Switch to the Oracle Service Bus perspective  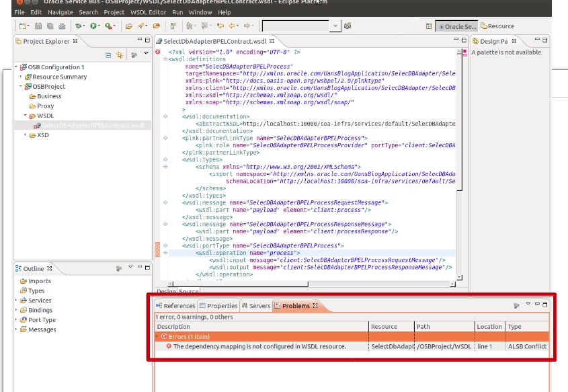[x=457, y=26]
